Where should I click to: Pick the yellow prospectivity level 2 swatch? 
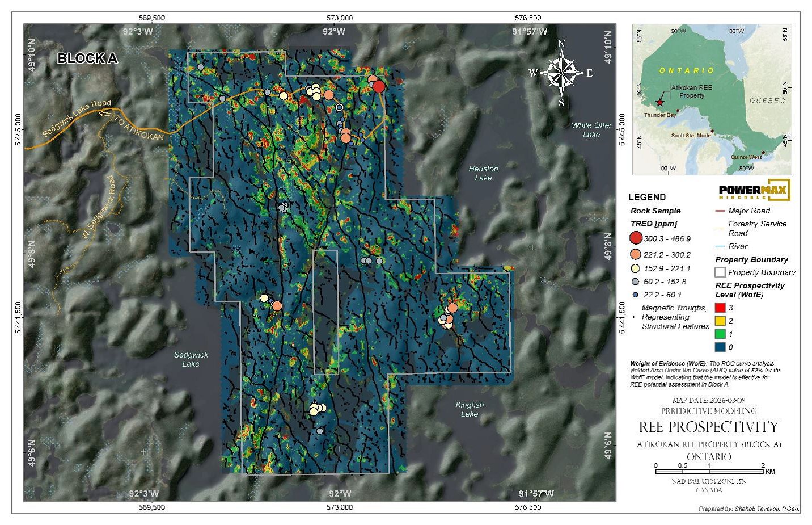tap(720, 321)
